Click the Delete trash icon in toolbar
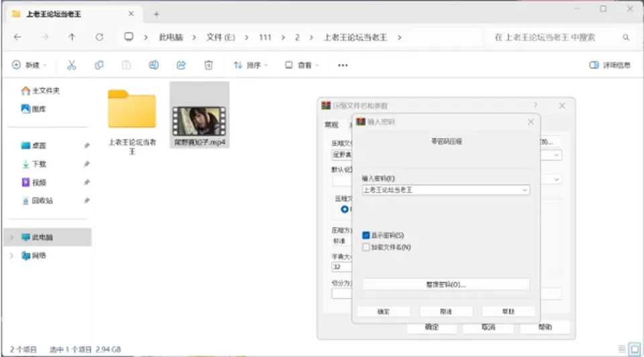Screen dimensions: 644x357 [x=209, y=65]
